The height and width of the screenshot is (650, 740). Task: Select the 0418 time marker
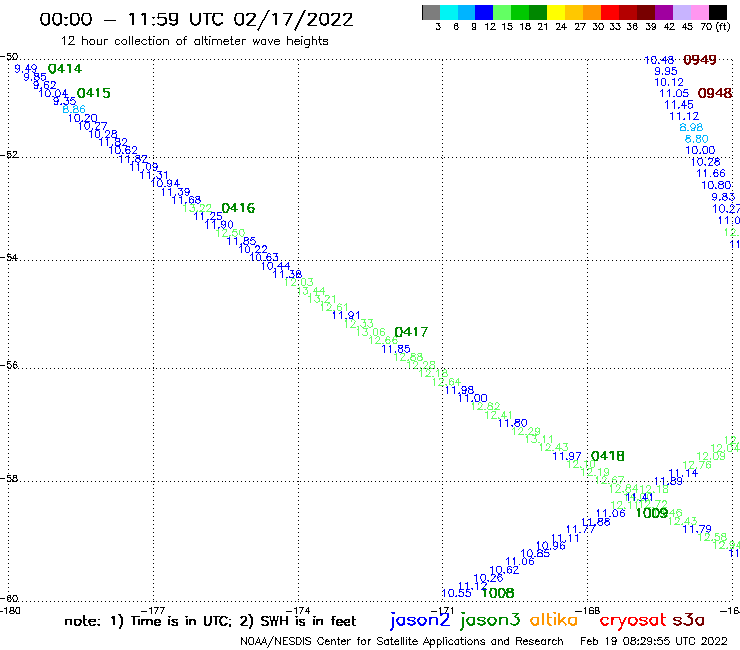pos(607,456)
